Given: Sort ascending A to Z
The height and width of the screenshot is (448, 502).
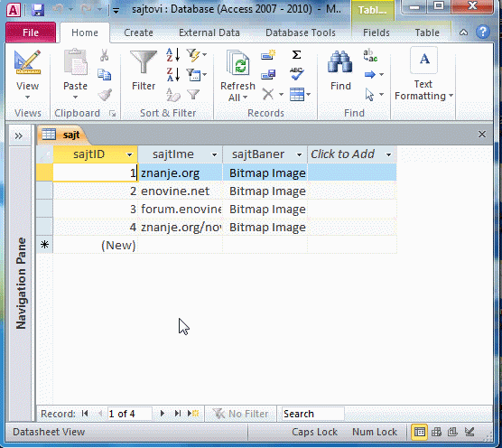Looking at the screenshot, I should [172, 55].
